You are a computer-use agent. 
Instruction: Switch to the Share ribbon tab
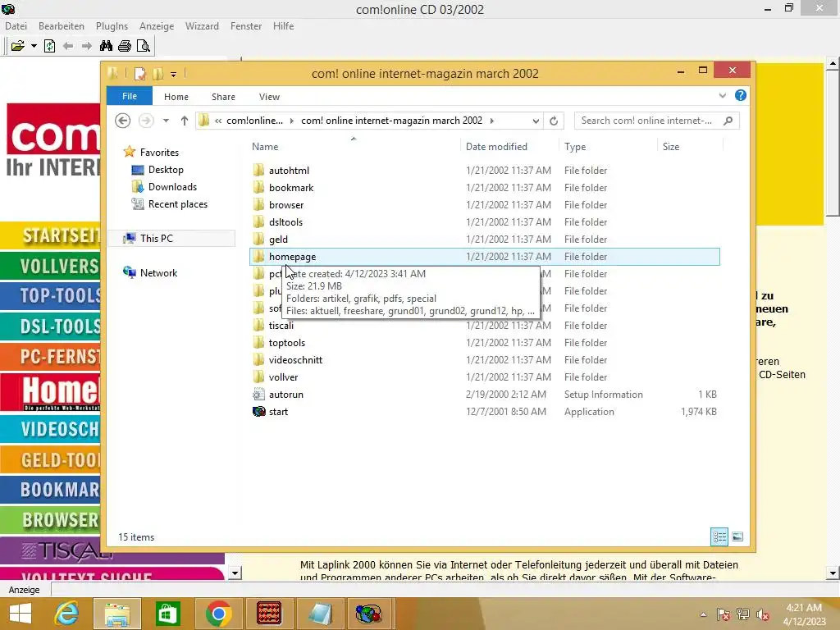tap(223, 97)
